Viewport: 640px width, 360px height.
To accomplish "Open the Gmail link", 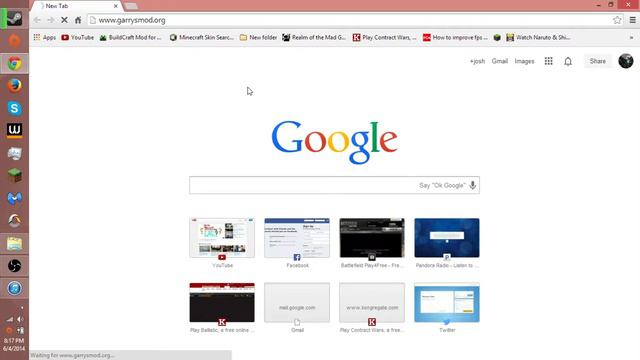I will pos(500,61).
